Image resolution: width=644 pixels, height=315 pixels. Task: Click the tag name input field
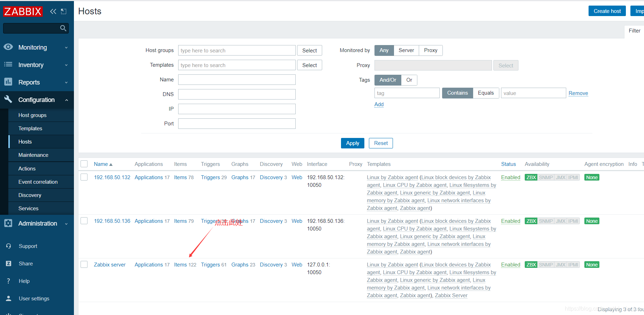click(x=407, y=93)
